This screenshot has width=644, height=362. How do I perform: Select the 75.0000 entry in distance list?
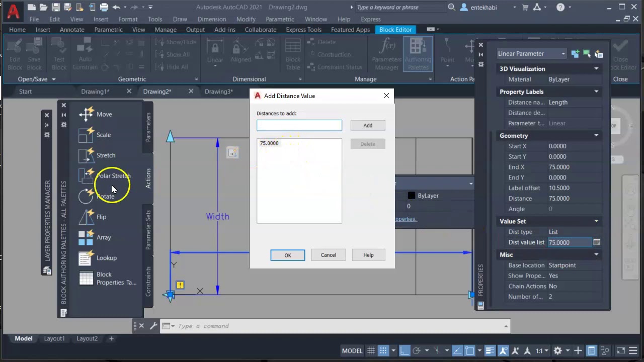pos(269,143)
